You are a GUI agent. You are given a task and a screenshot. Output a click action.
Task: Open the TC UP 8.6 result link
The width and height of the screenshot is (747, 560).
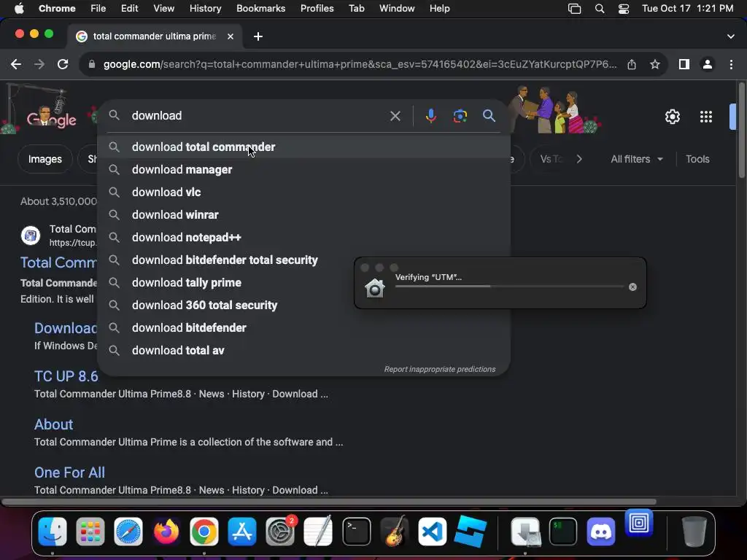pos(66,376)
